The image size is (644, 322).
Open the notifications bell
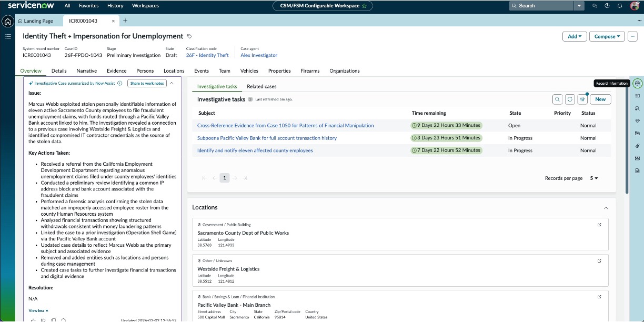[x=620, y=6]
